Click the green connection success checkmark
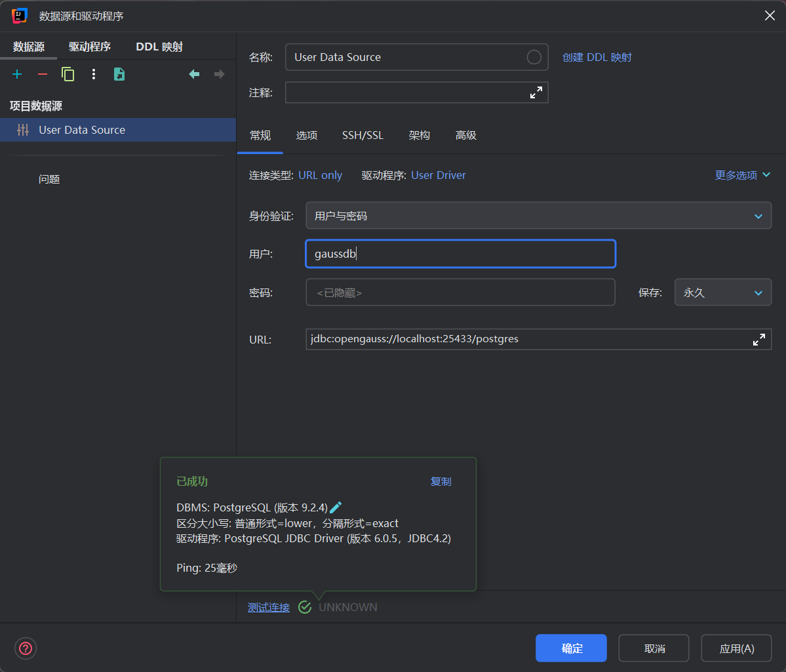 pos(305,607)
